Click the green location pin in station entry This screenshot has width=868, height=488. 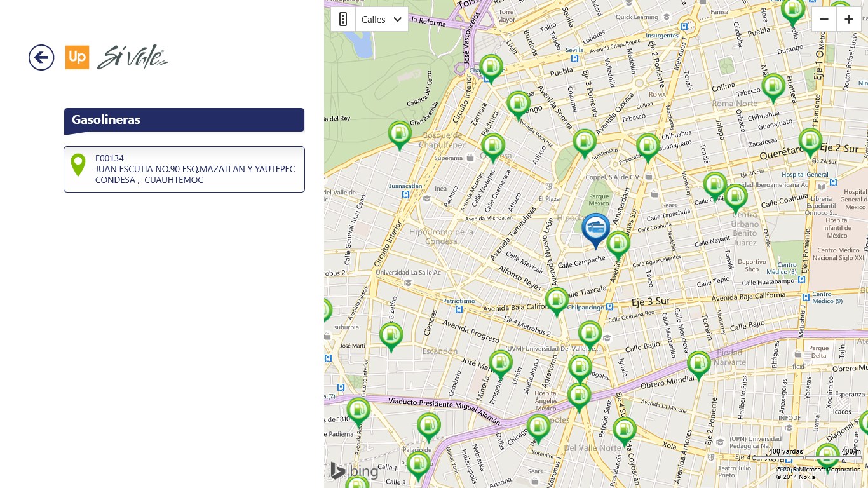(x=78, y=165)
